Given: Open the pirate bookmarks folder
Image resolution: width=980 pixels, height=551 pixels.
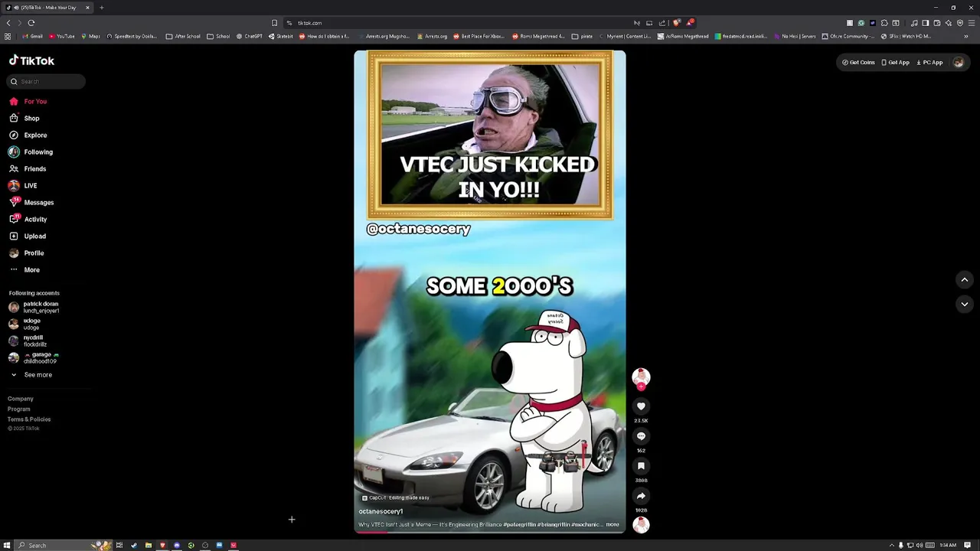Looking at the screenshot, I should click(x=583, y=36).
